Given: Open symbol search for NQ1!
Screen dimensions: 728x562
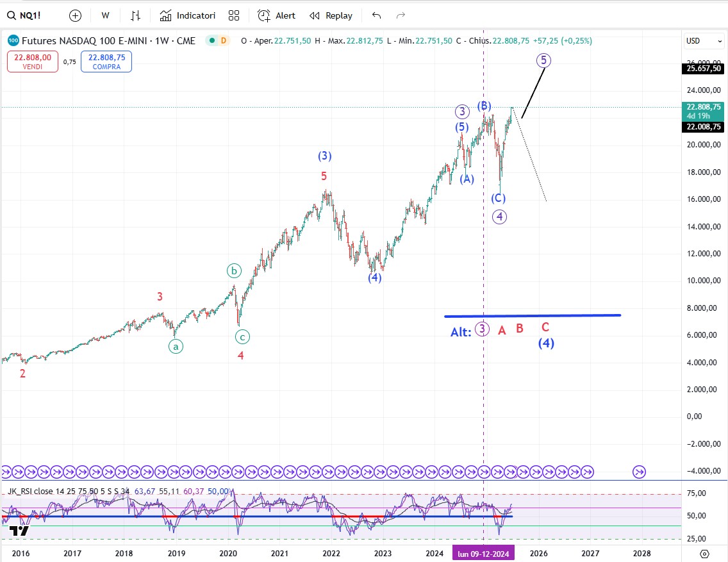Looking at the screenshot, I should pyautogui.click(x=24, y=15).
